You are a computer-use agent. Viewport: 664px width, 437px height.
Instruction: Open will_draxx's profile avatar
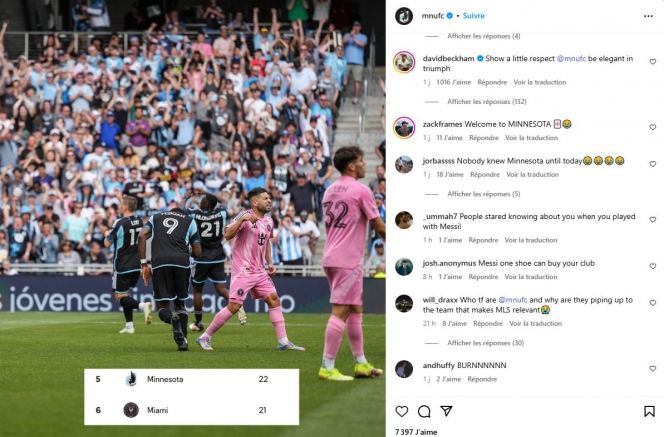404,304
